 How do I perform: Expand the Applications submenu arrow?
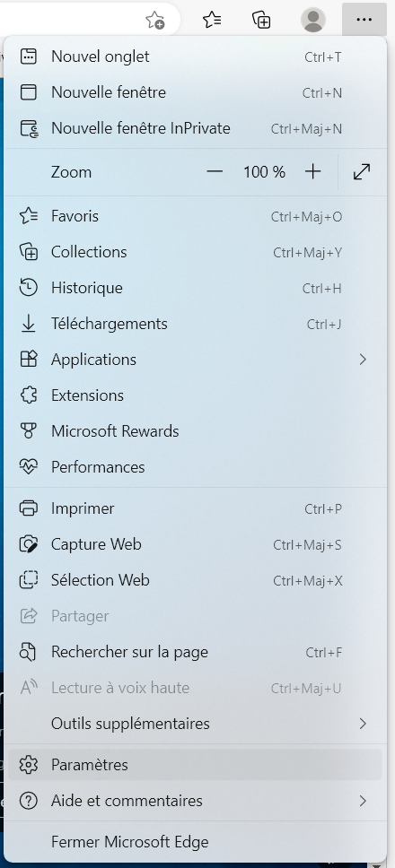point(363,360)
